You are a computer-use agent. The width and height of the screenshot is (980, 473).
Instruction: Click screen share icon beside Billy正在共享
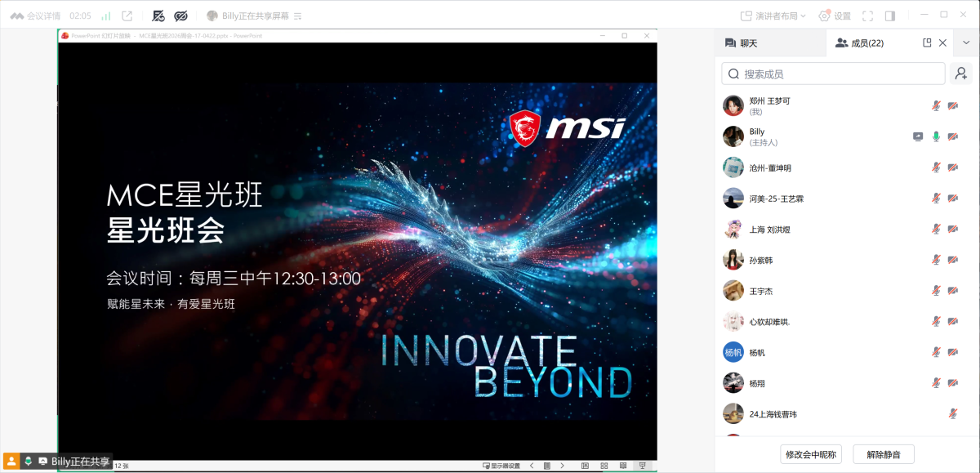pos(42,461)
